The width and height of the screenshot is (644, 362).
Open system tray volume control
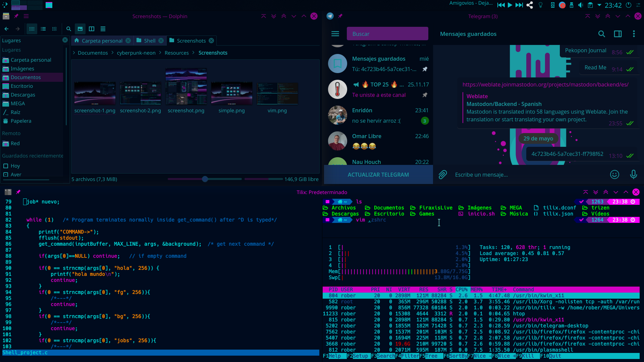click(581, 5)
